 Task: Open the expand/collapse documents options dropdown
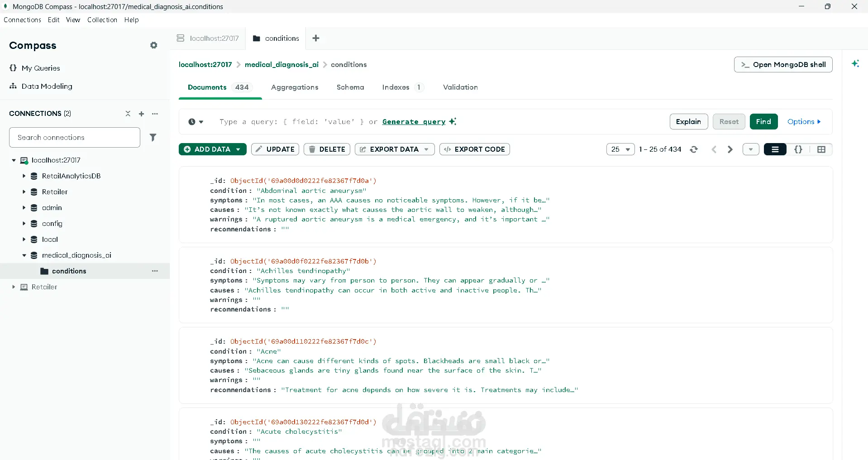click(x=751, y=149)
